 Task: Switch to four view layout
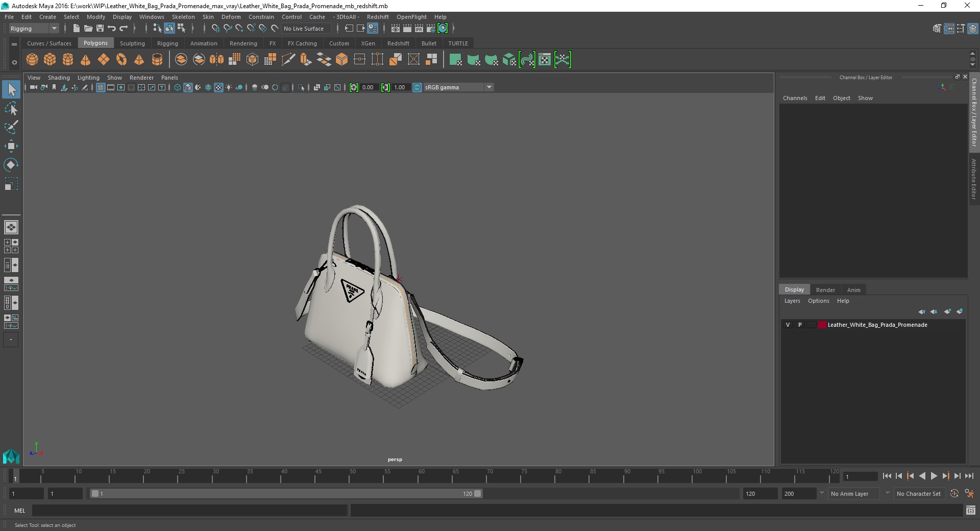11,246
